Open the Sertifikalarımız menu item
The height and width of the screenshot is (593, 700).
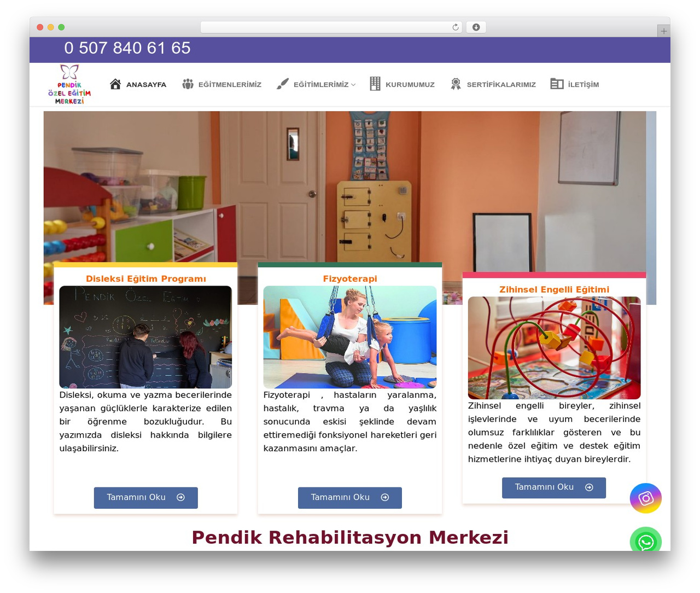pos(501,85)
